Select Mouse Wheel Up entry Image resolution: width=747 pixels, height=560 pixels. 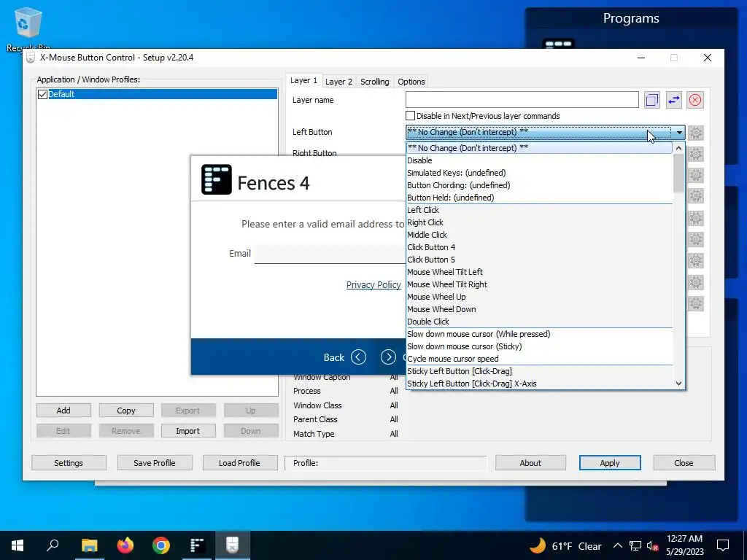[539, 297]
